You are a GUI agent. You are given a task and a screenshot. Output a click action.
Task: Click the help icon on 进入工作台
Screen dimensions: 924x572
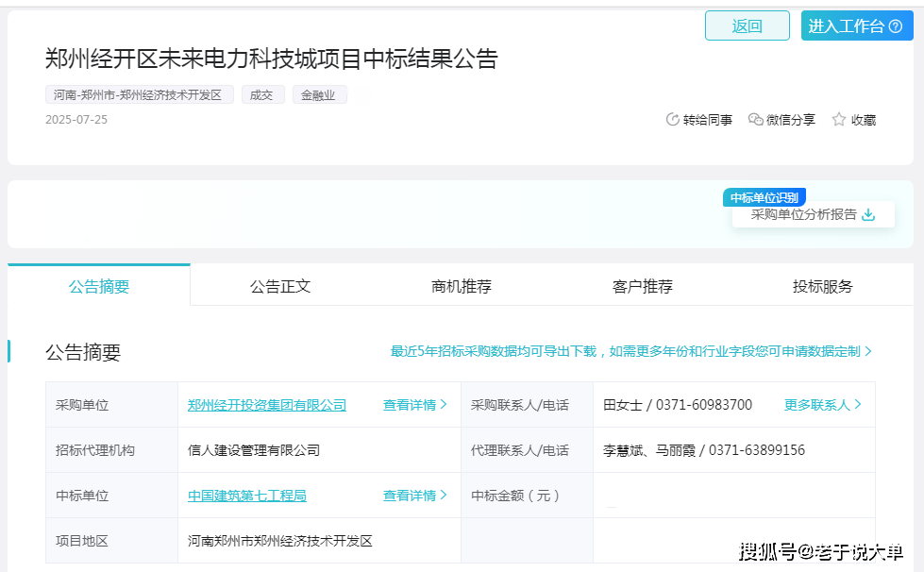(x=895, y=26)
